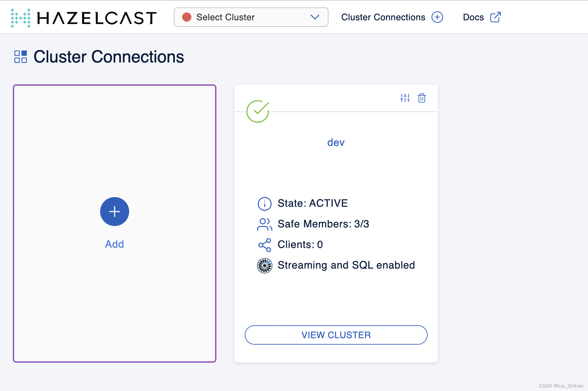This screenshot has width=588, height=391.
Task: Open the Select Cluster dropdown
Action: pyautogui.click(x=251, y=17)
